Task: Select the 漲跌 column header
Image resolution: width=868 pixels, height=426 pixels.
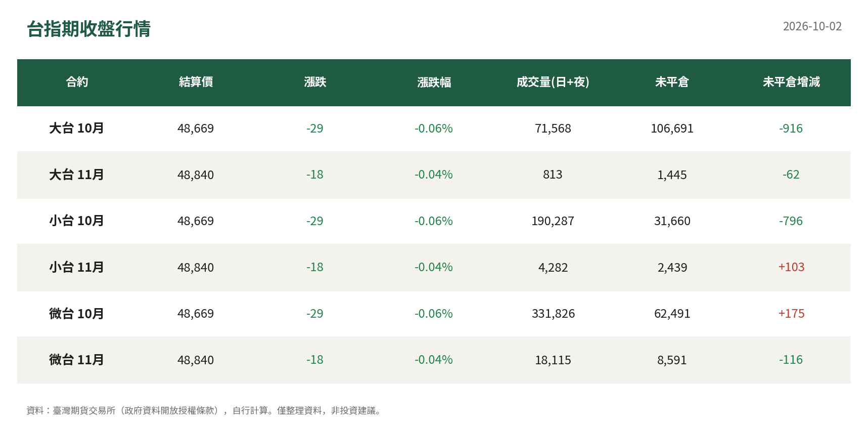Action: [315, 82]
